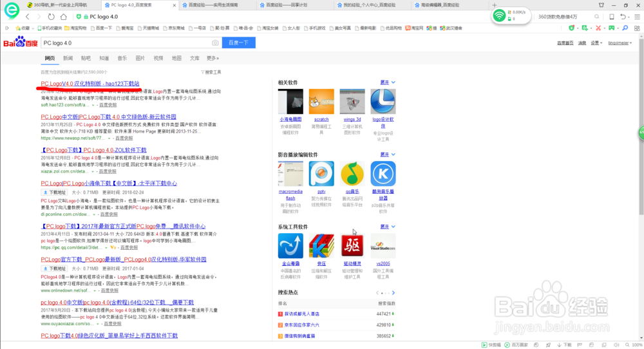Open the Visual Studio 2005 icon
The image size is (644, 349).
pos(383,245)
